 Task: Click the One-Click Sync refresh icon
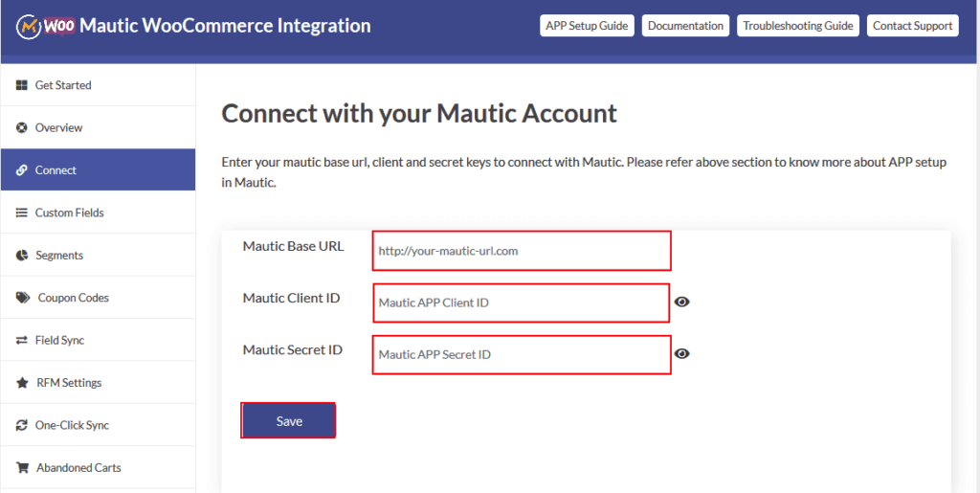coord(21,425)
